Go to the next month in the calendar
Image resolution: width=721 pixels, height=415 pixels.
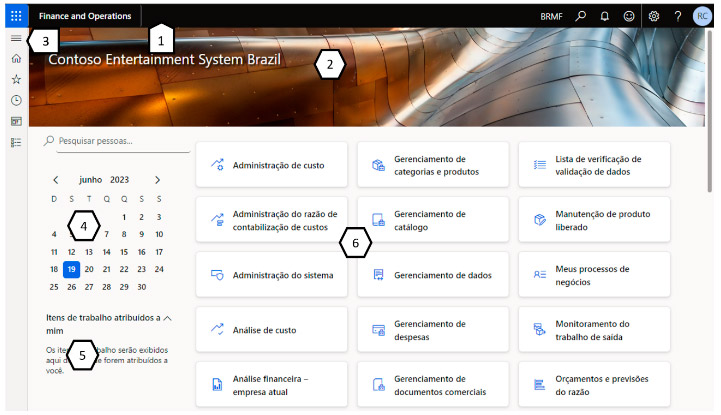(157, 180)
